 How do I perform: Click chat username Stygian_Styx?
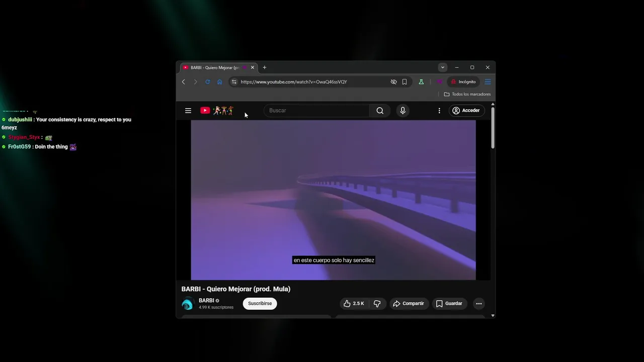[24, 137]
